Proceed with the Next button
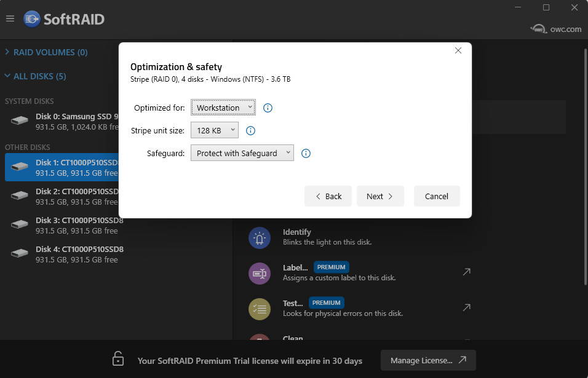 (x=380, y=196)
